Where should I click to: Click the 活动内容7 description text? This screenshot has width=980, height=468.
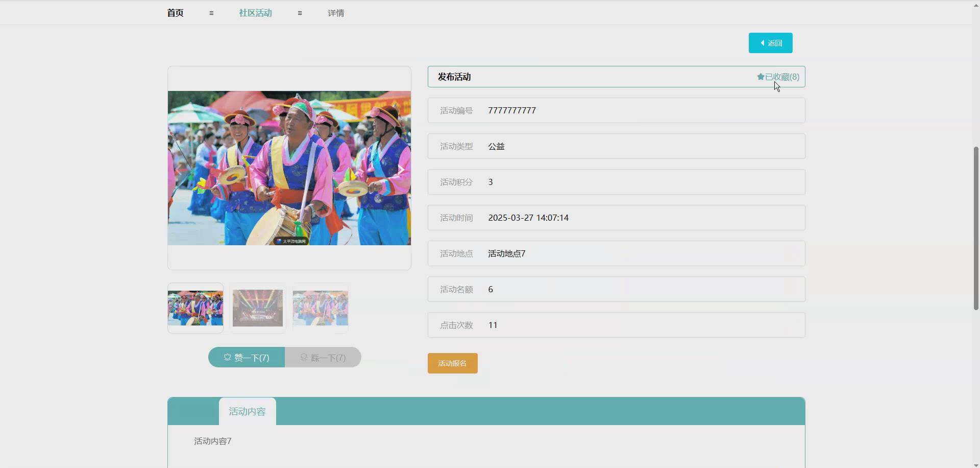click(x=213, y=441)
